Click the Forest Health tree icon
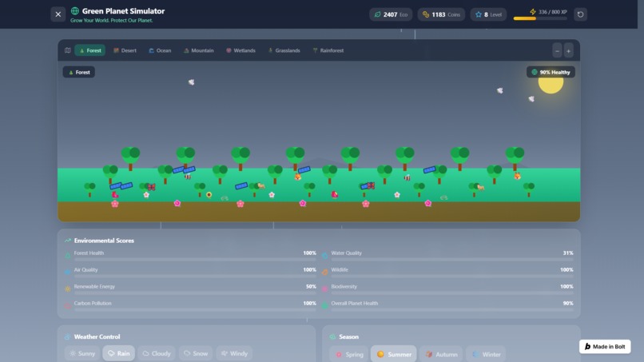The height and width of the screenshot is (362, 644). click(68, 256)
